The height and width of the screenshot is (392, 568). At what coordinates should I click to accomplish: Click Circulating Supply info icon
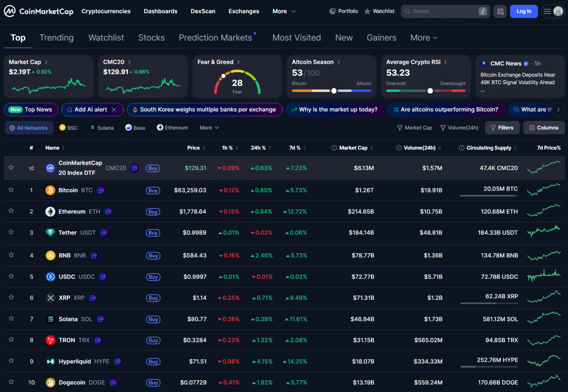pyautogui.click(x=461, y=148)
